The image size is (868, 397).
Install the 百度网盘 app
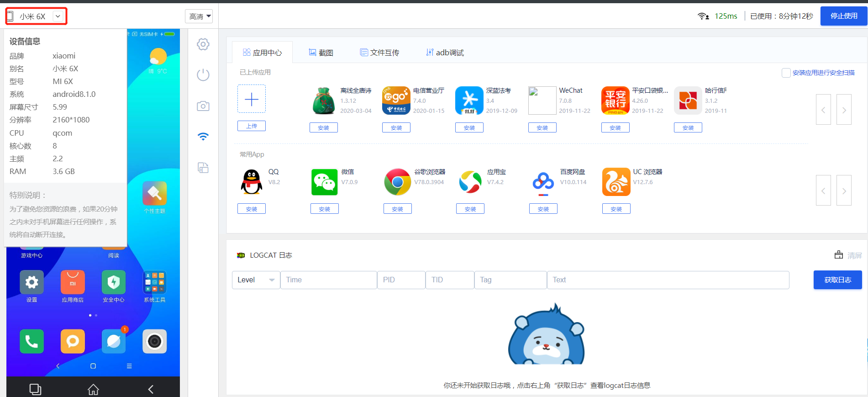point(543,209)
